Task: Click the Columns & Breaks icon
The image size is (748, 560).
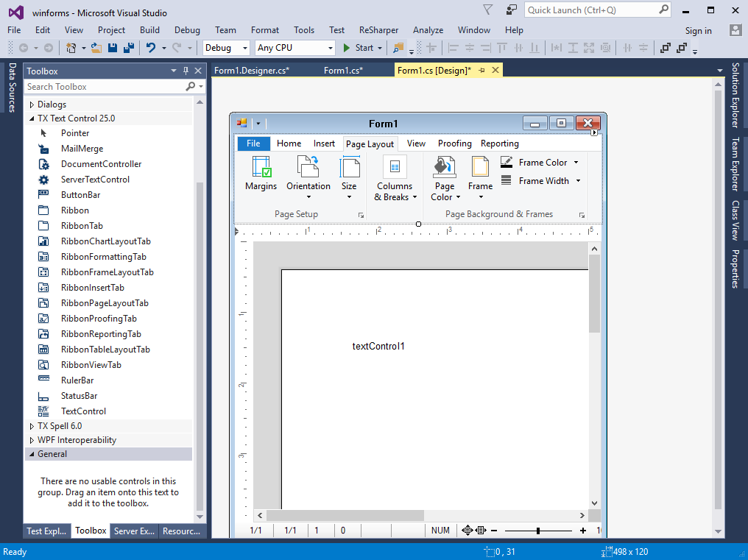Action: coord(395,167)
